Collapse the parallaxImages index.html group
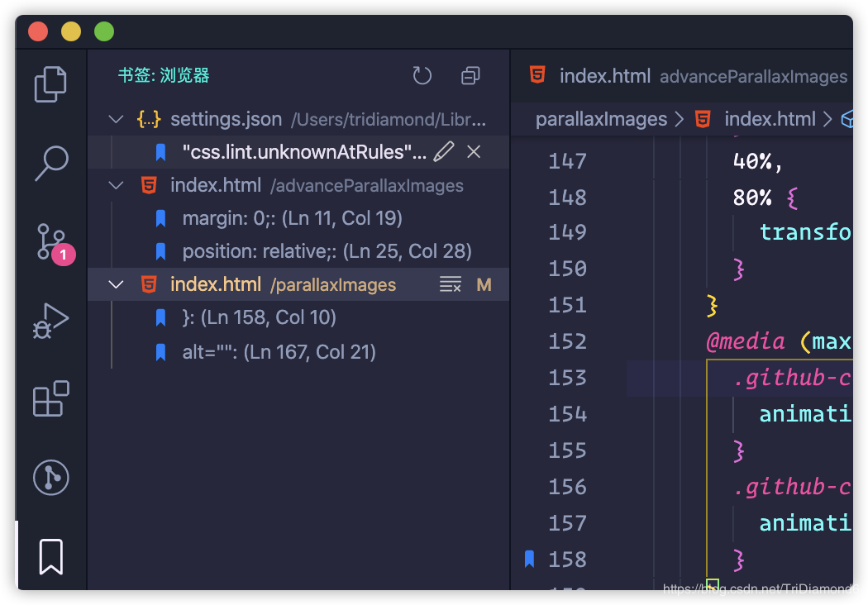The image size is (868, 605). click(x=116, y=284)
